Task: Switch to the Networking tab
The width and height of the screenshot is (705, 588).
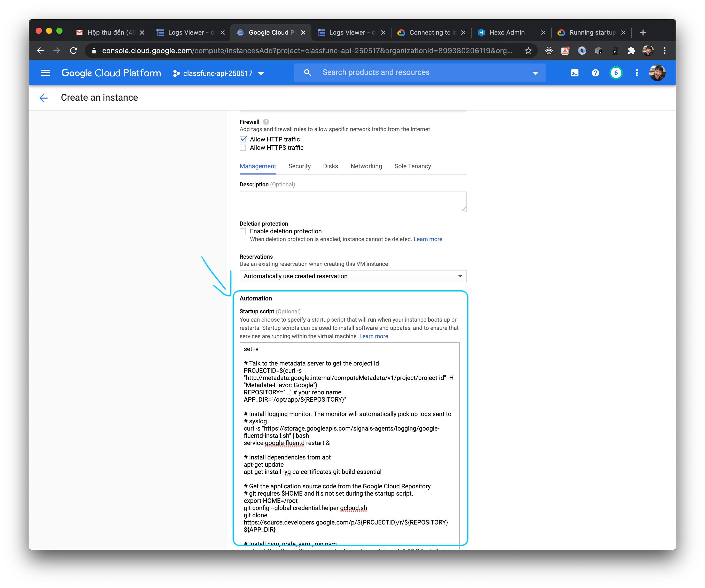Action: [x=366, y=166]
